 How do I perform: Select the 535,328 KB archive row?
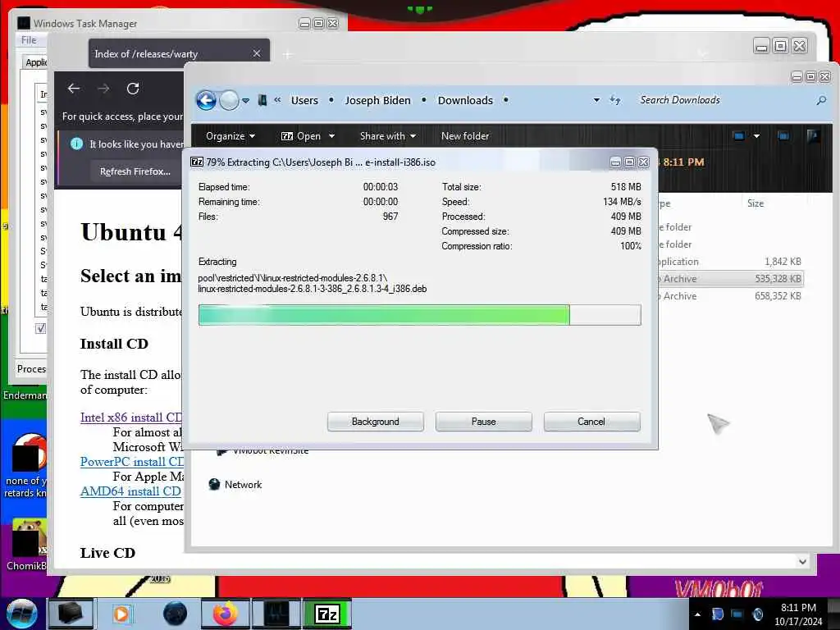731,279
